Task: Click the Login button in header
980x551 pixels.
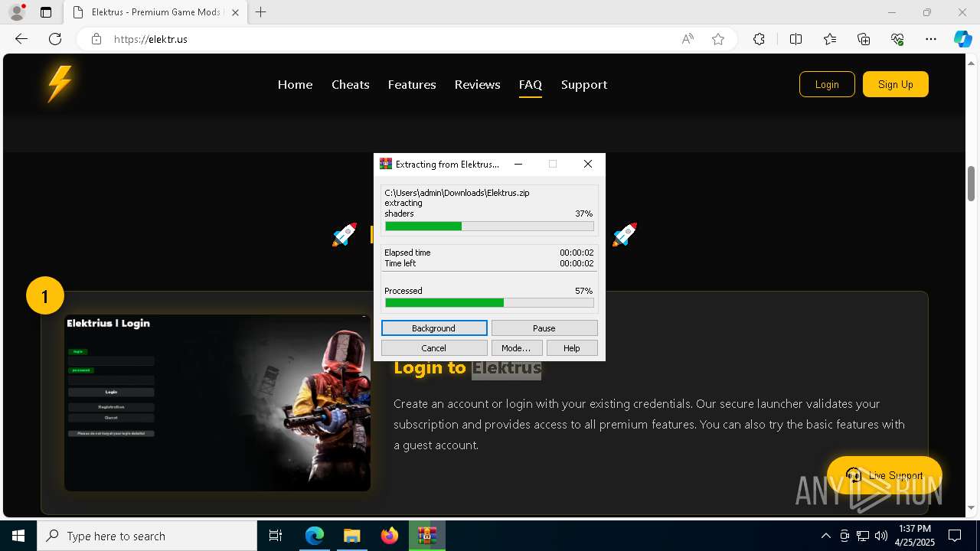Action: pos(826,84)
